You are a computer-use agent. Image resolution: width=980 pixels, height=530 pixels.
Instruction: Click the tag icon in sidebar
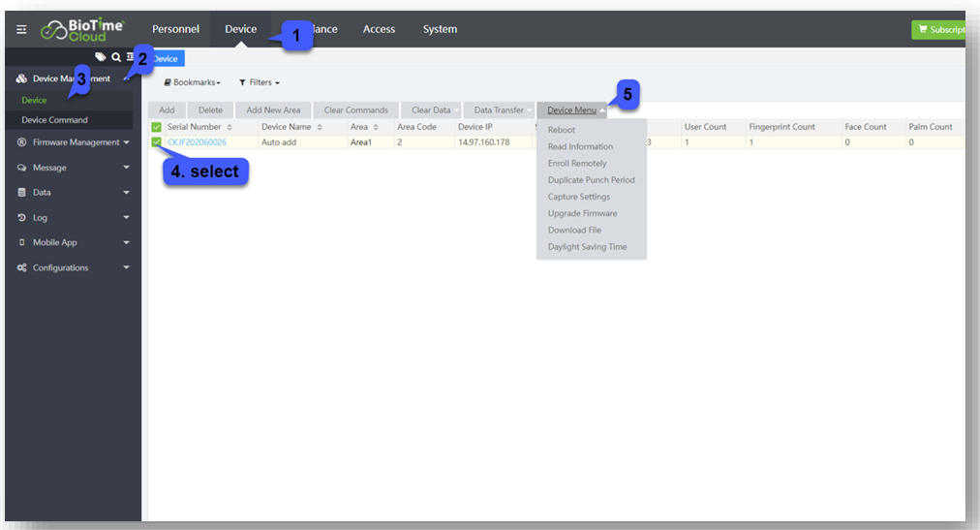point(100,58)
